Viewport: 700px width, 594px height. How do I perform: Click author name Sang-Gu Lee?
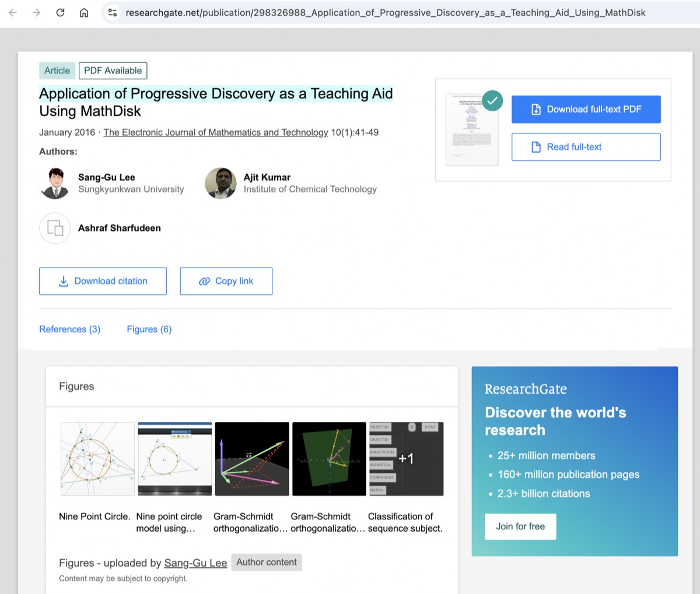click(x=107, y=177)
